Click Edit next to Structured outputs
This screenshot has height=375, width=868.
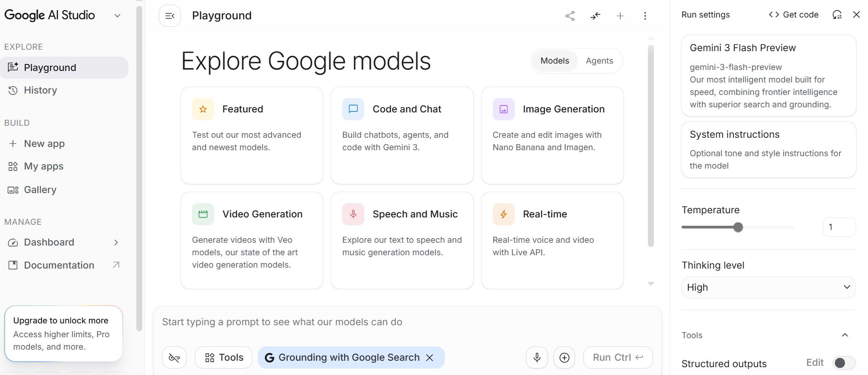815,363
